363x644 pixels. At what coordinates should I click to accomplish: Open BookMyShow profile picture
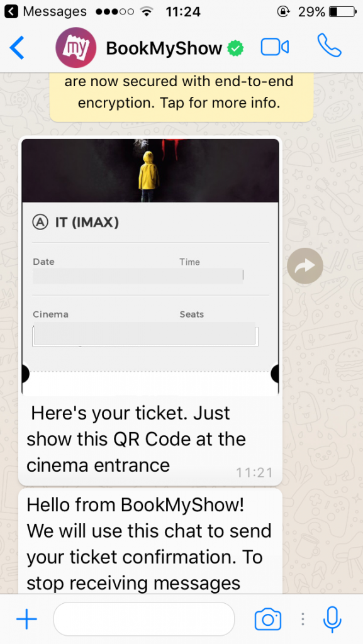click(76, 48)
